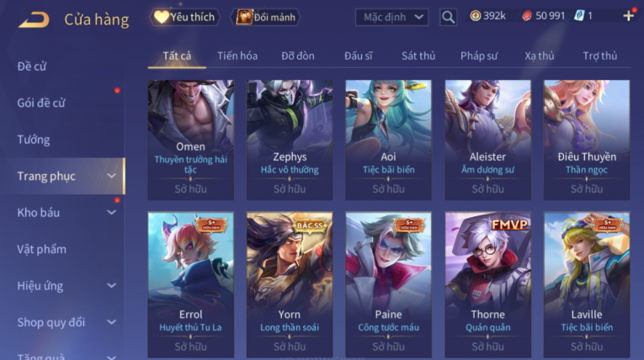The image size is (644, 360).
Task: Open Yêu thích favorites heart button
Action: click(x=184, y=17)
